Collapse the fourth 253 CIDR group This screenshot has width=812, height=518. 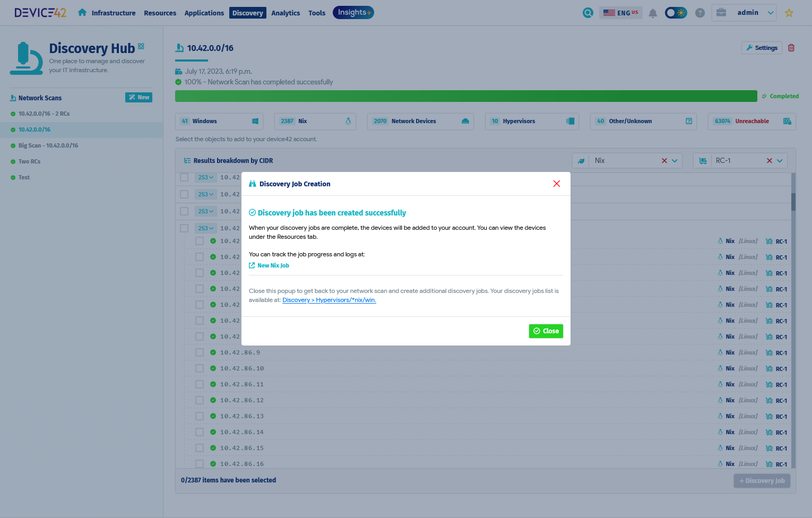(x=205, y=228)
